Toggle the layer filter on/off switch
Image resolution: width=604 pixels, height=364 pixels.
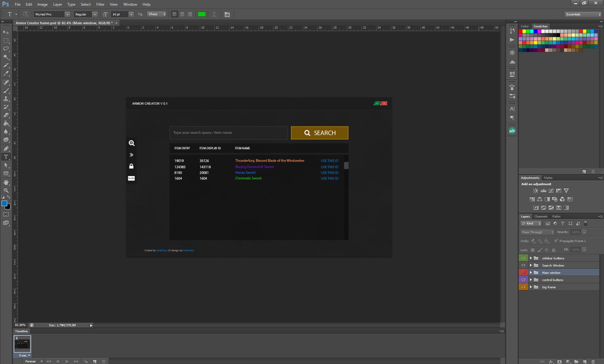click(x=585, y=223)
